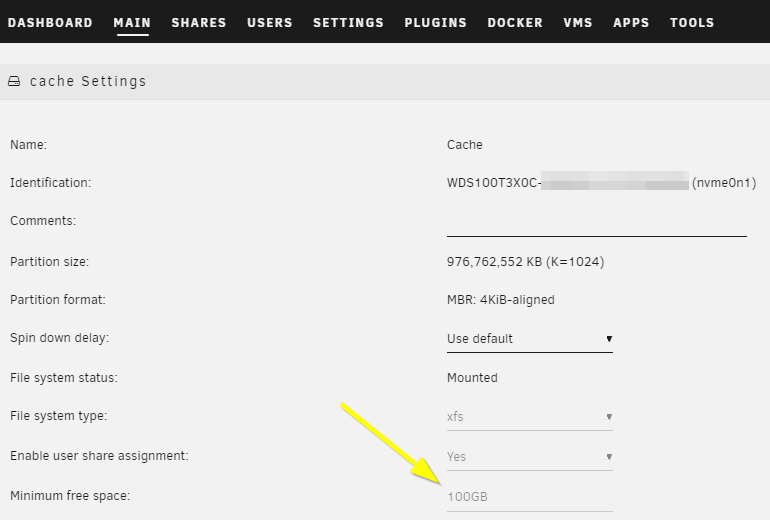Image resolution: width=770 pixels, height=520 pixels.
Task: Open the File system type dropdown
Action: [529, 417]
